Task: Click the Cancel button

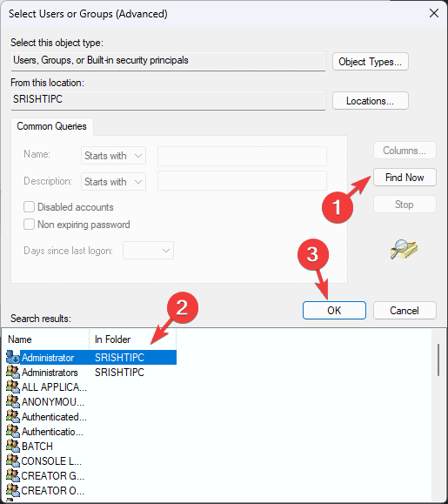Action: point(405,310)
